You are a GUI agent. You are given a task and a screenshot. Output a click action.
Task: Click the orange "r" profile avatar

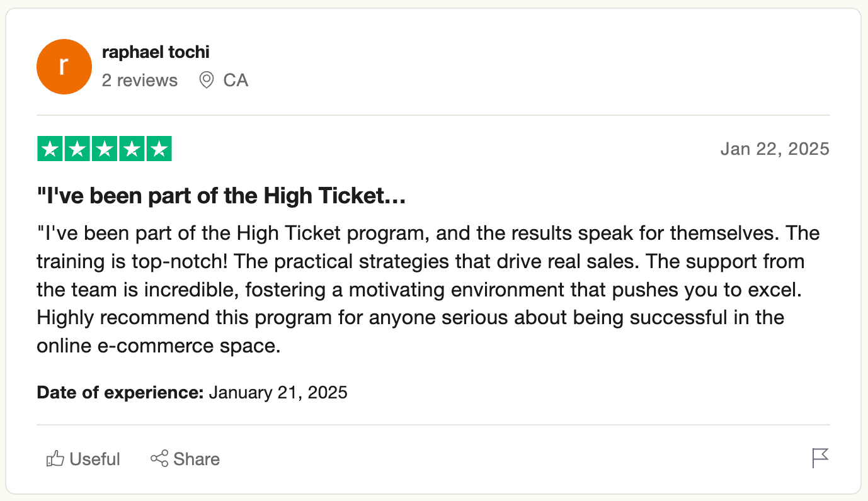(65, 67)
